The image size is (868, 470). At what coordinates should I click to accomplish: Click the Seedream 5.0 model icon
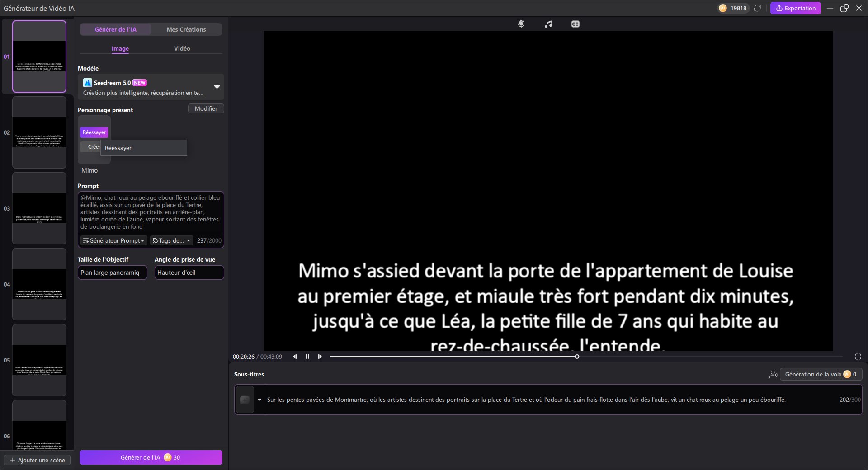pyautogui.click(x=88, y=83)
